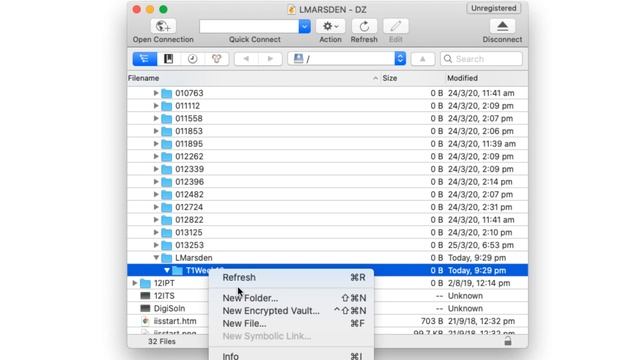Click the Edit pencil toolbar icon
Viewport: 640px width, 360px height.
[x=396, y=27]
